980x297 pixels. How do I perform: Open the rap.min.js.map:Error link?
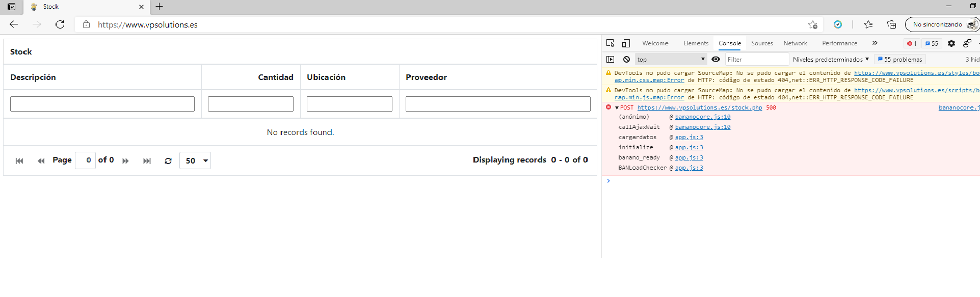tap(649, 98)
